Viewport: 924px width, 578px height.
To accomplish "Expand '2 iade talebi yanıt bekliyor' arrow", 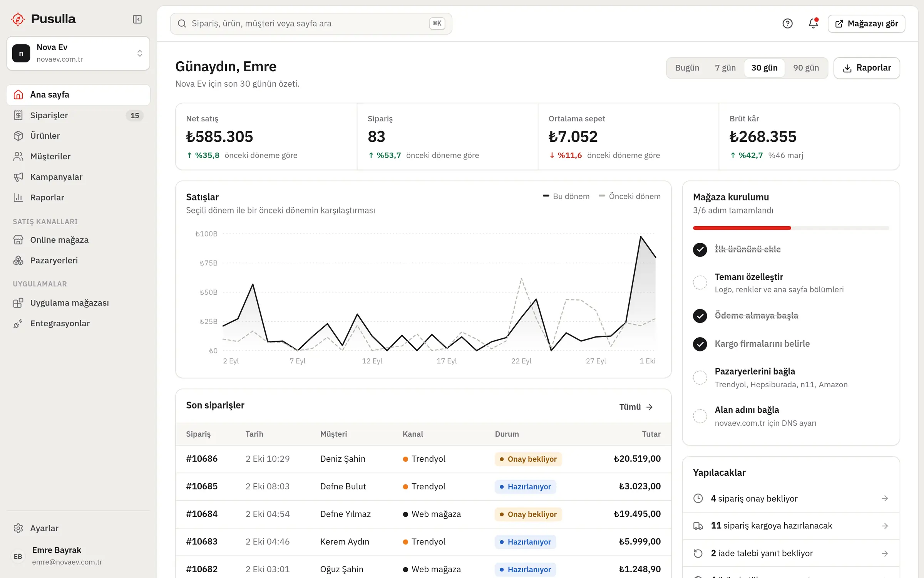I will (885, 553).
